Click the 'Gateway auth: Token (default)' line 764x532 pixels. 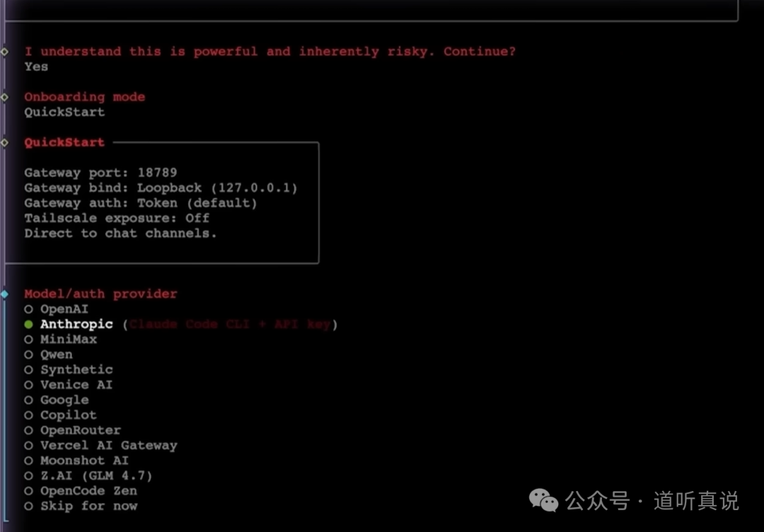click(x=141, y=202)
